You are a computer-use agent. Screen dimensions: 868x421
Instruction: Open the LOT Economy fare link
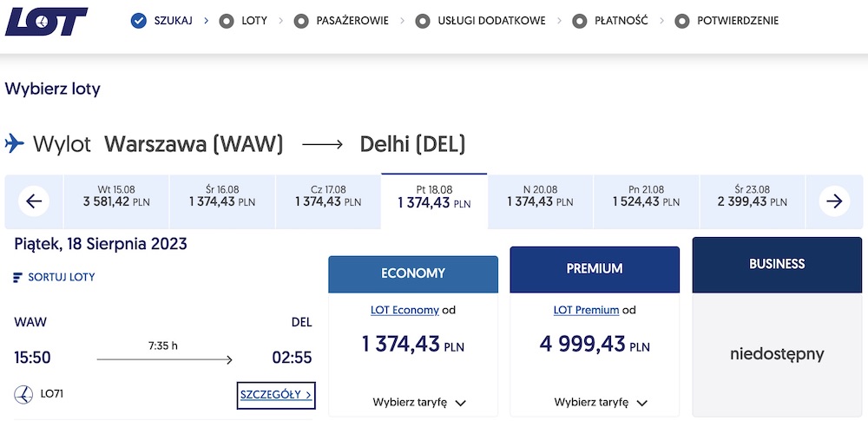(x=404, y=310)
